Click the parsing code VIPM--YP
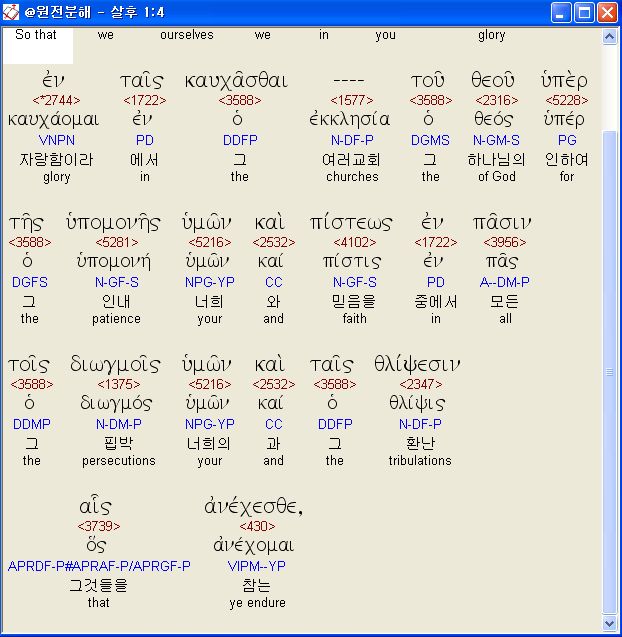The height and width of the screenshot is (637, 622). pyautogui.click(x=257, y=566)
